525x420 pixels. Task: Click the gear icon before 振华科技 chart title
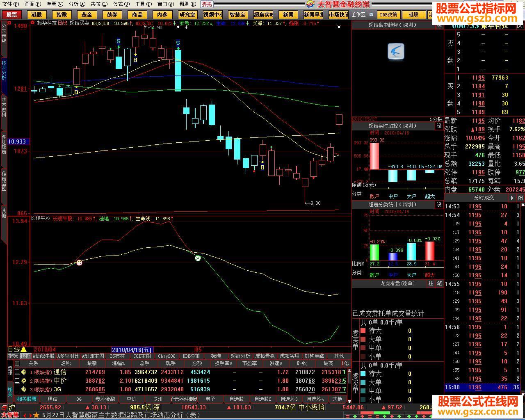point(33,23)
